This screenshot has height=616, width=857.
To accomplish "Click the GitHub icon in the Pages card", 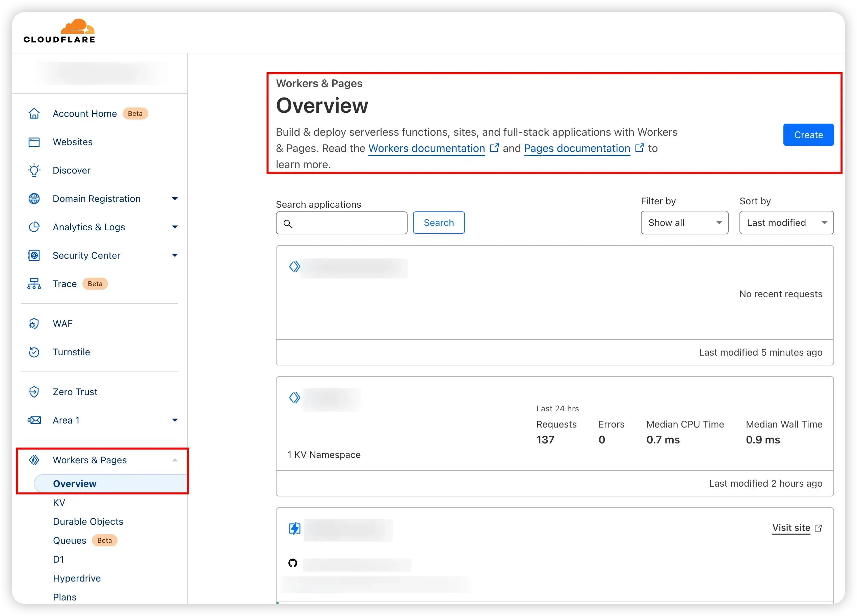I will pos(293,563).
